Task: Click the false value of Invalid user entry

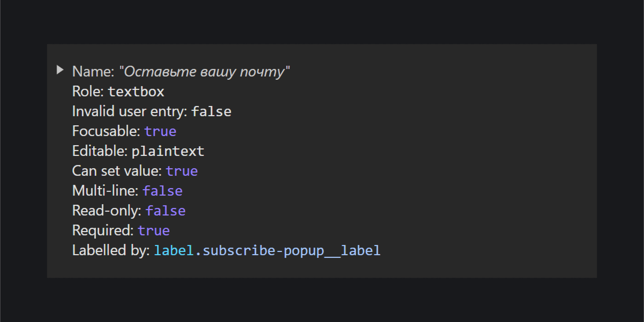Action: 211,111
